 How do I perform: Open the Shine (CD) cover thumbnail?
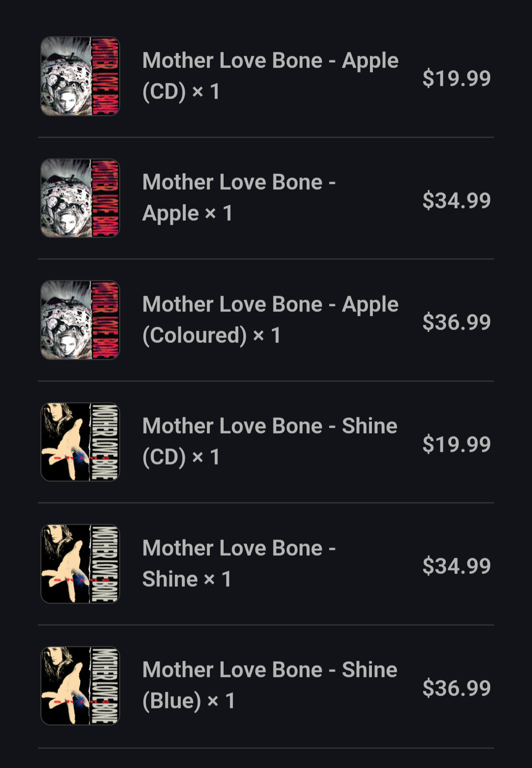point(80,442)
